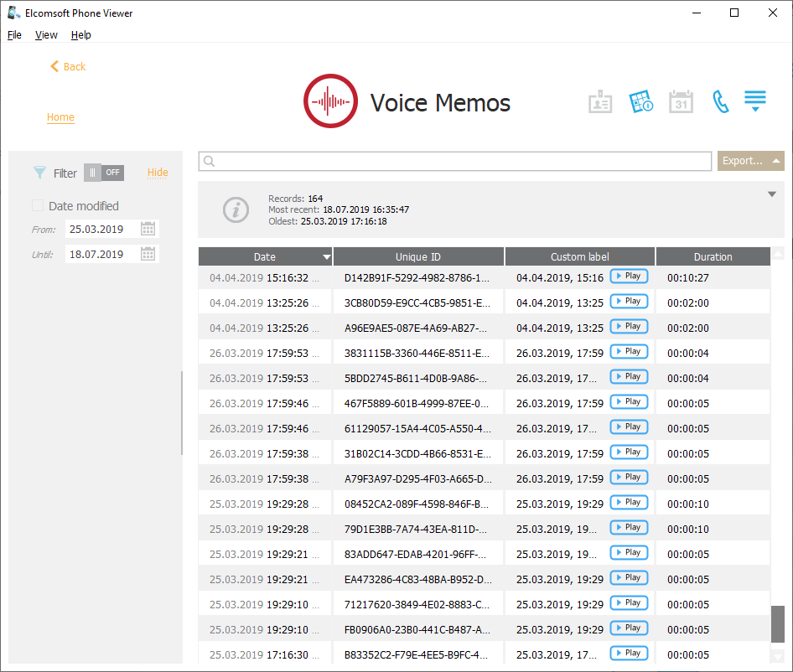This screenshot has height=672, width=793.
Task: Open the Calendar icon in header
Action: tap(681, 102)
